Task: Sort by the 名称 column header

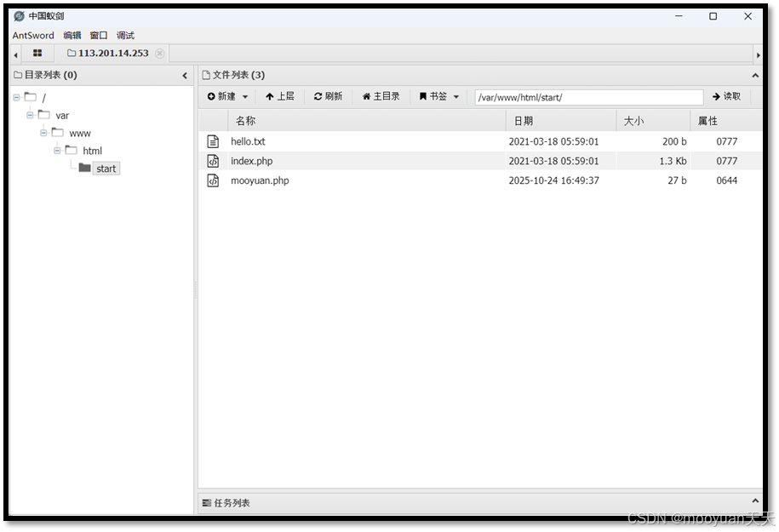Action: pyautogui.click(x=367, y=121)
